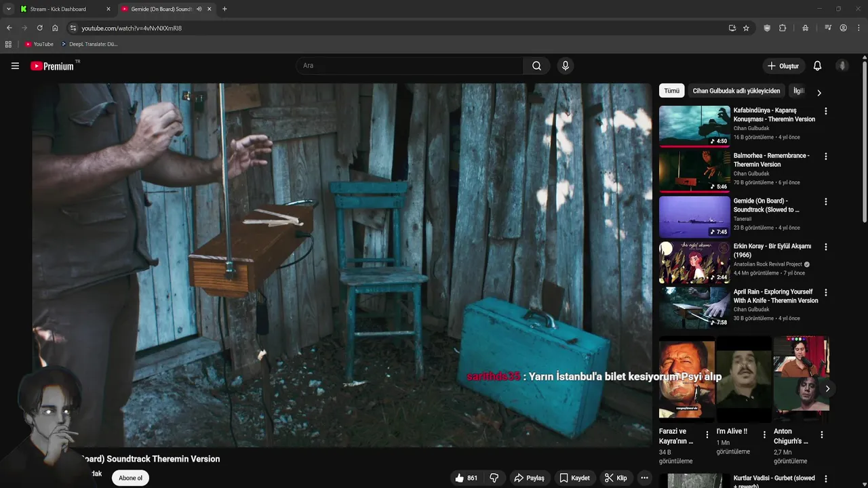Open Anatolian Rock Revival Project channel name

(x=768, y=264)
